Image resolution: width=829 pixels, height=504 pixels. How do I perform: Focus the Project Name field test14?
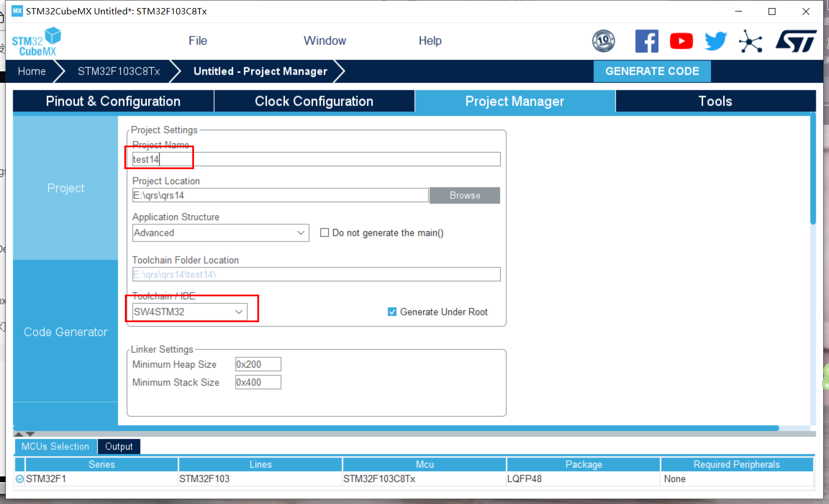click(x=316, y=159)
